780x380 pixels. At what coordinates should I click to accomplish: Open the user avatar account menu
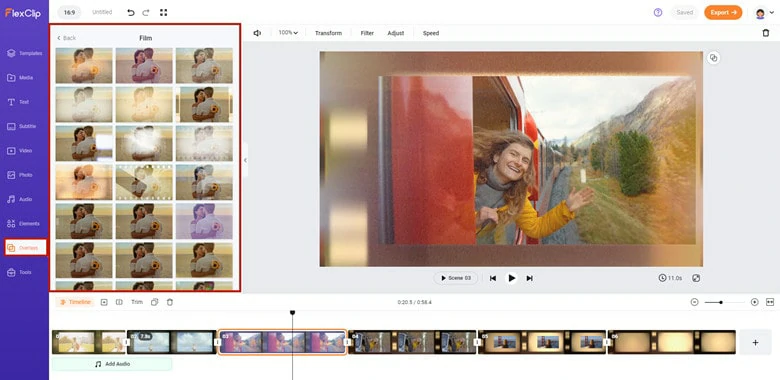pos(765,13)
